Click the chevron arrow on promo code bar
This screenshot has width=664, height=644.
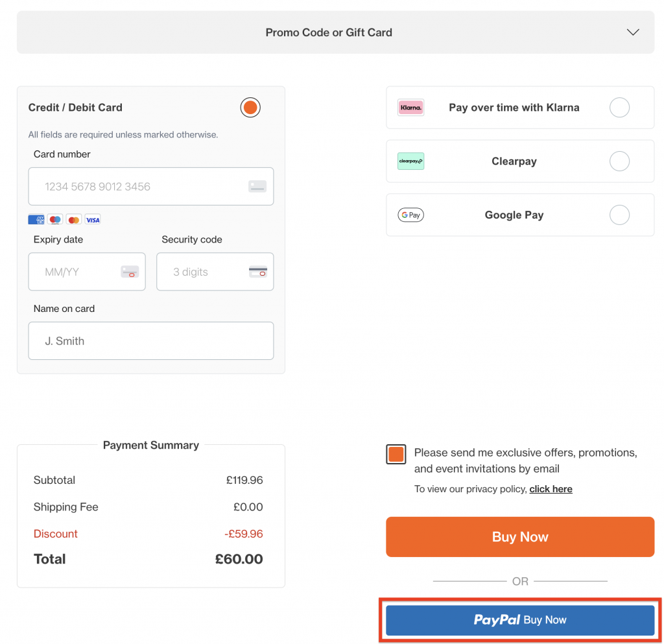tap(633, 32)
